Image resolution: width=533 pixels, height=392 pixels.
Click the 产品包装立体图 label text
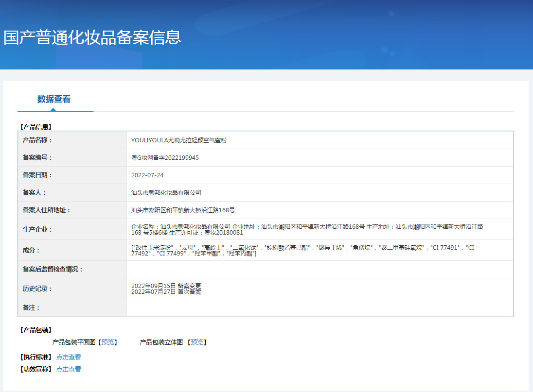tap(161, 342)
